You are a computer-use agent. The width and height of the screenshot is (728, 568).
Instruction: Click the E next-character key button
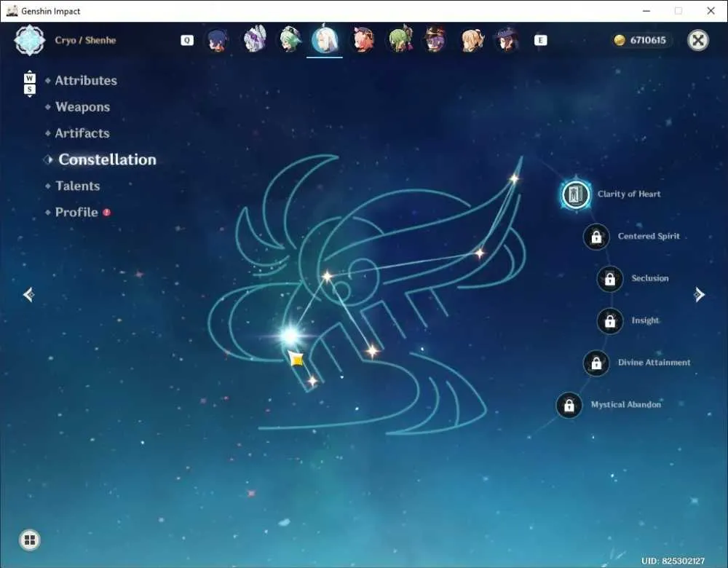pos(540,40)
